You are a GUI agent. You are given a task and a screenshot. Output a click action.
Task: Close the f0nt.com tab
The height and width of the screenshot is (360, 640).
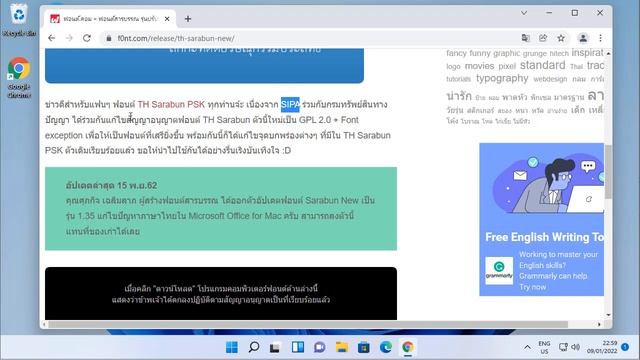pyautogui.click(x=167, y=19)
